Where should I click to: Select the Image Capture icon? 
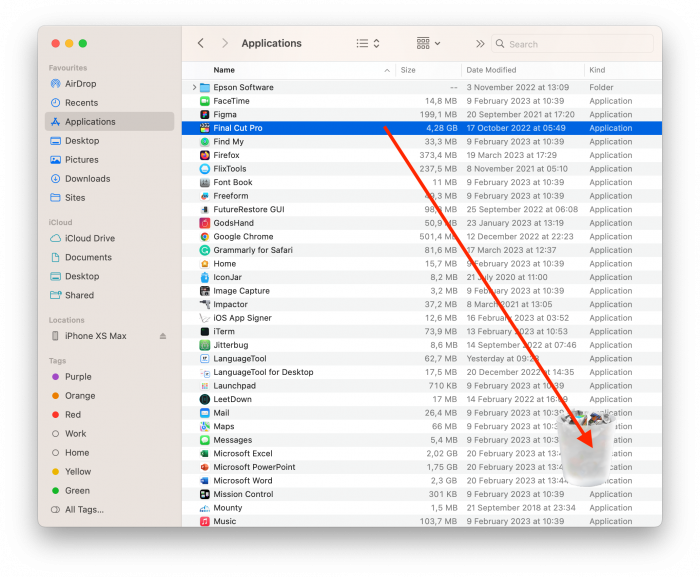pyautogui.click(x=204, y=291)
